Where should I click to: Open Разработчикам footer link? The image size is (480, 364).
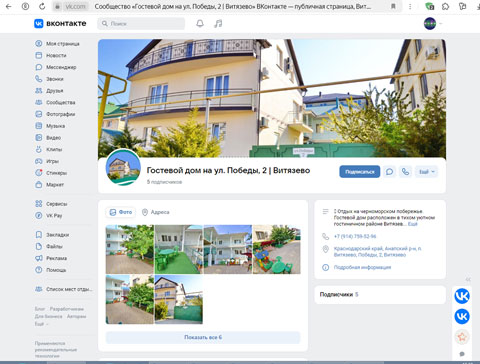click(x=67, y=309)
